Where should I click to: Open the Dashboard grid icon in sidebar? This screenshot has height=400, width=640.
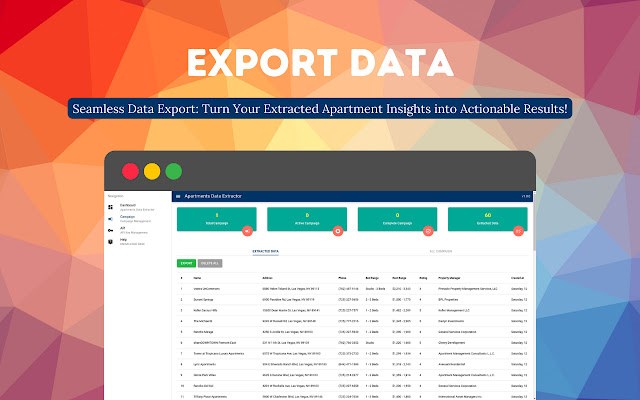(110, 207)
